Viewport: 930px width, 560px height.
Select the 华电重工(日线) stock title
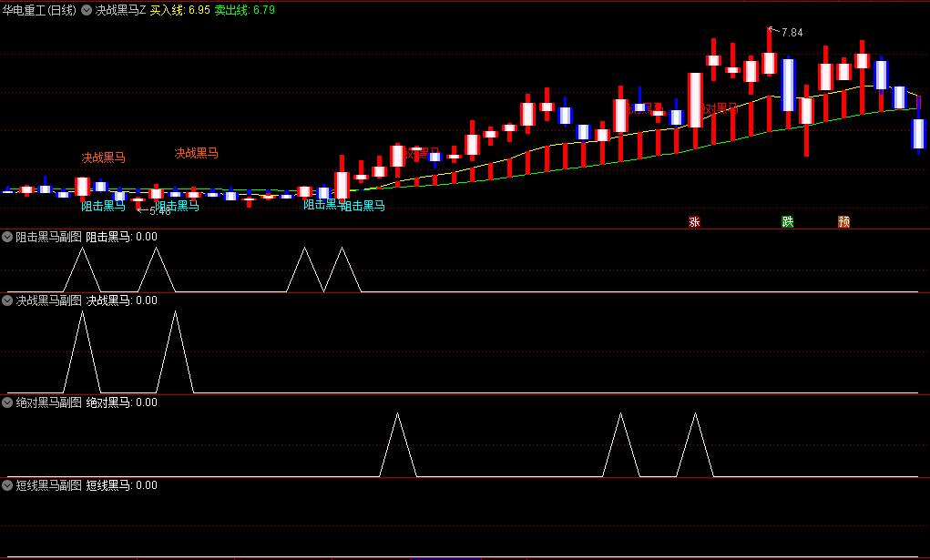coord(39,10)
